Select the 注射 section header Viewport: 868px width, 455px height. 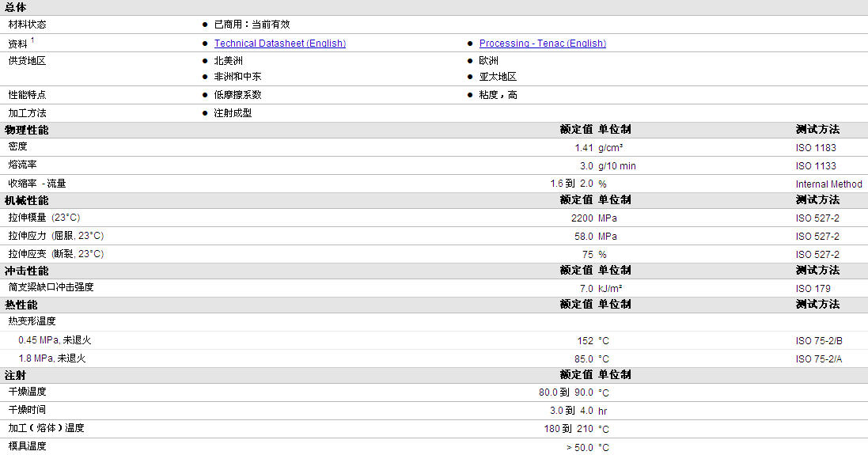(16, 375)
